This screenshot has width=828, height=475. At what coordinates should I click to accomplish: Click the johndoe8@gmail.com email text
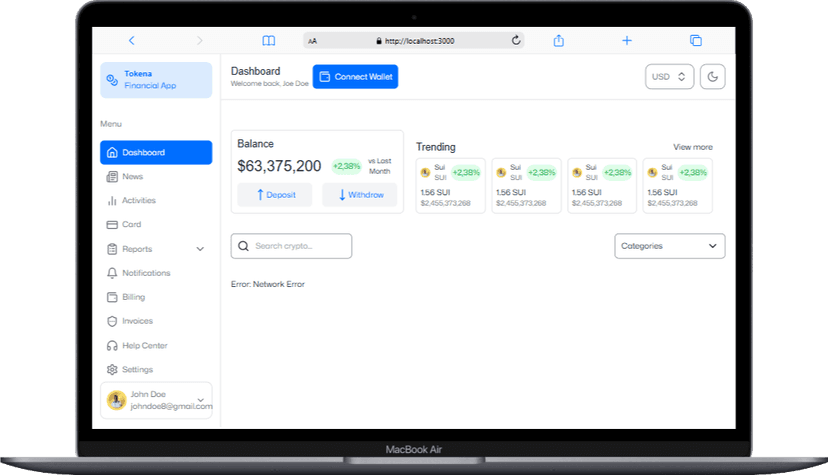click(x=171, y=406)
